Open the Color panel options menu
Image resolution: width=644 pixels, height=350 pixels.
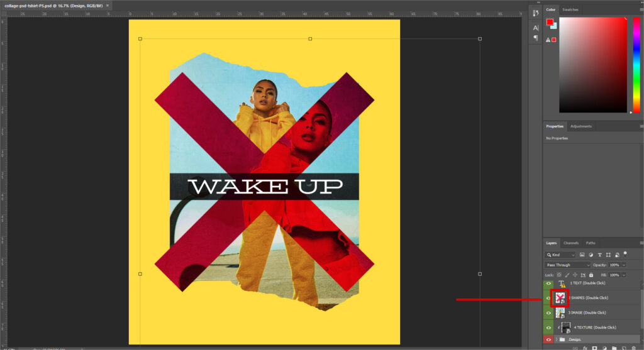[x=641, y=9]
